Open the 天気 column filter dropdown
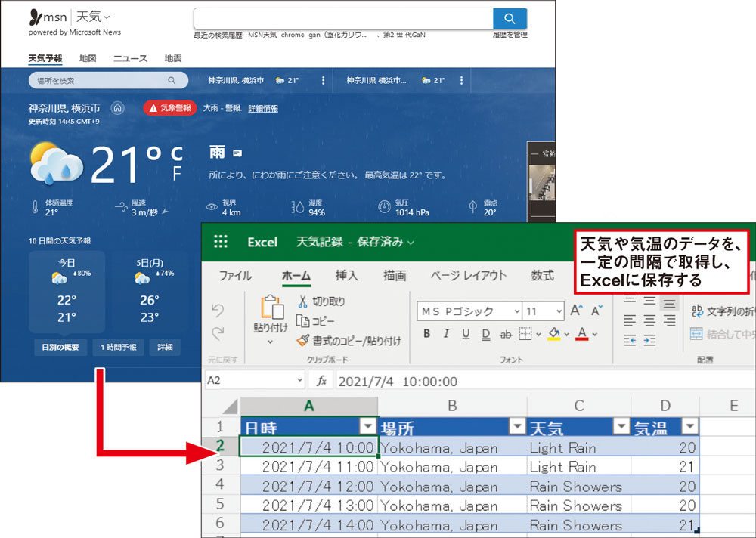 coord(621,426)
